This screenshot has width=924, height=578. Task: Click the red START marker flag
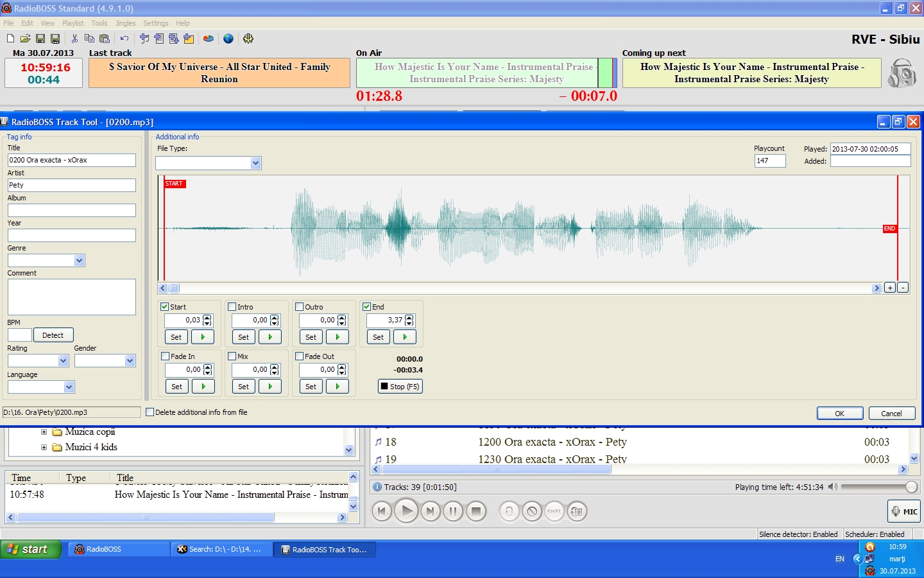[175, 184]
